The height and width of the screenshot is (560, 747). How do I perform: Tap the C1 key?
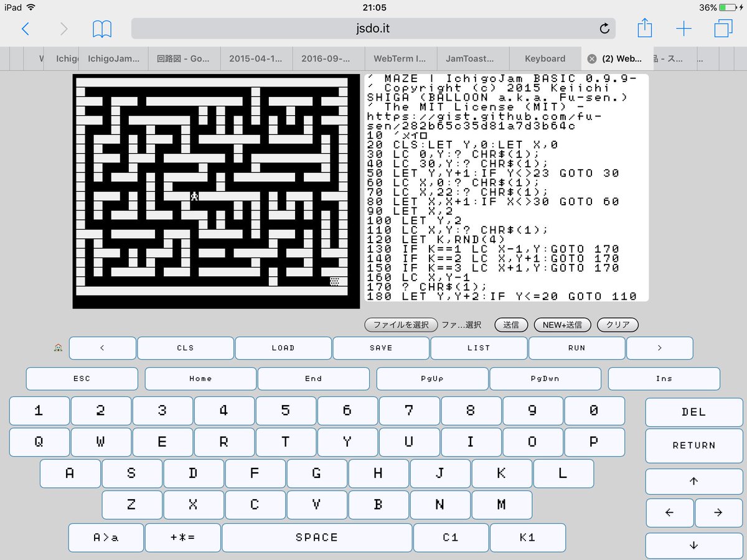[451, 538]
